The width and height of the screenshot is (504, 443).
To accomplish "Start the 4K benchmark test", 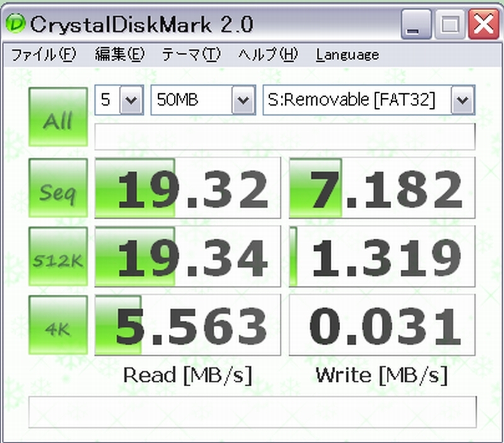I will point(58,325).
